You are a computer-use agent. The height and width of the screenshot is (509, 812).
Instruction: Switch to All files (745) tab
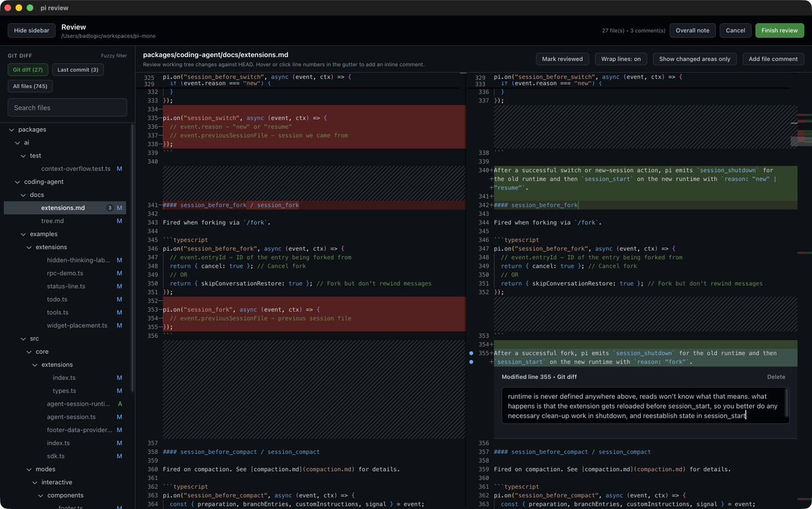(30, 86)
